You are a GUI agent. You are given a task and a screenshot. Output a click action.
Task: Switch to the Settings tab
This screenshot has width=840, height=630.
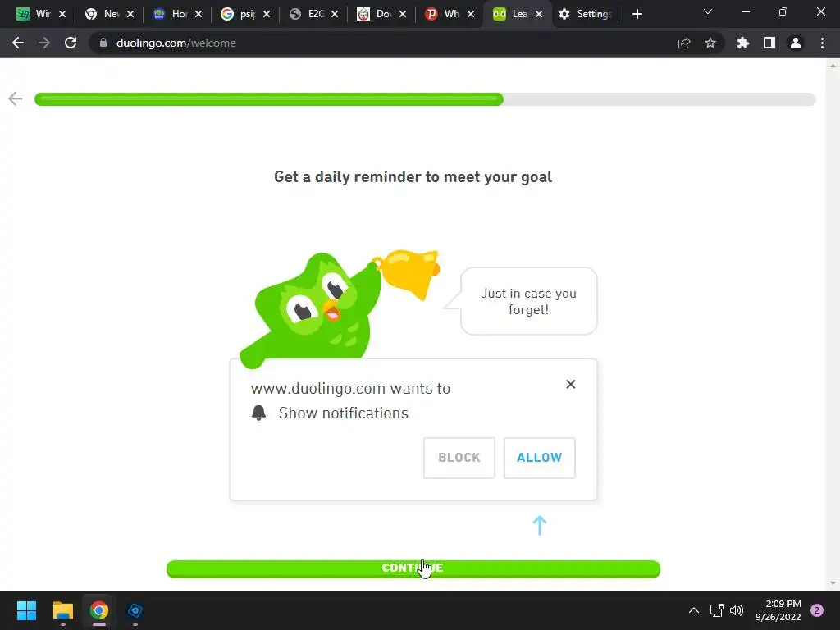click(586, 14)
